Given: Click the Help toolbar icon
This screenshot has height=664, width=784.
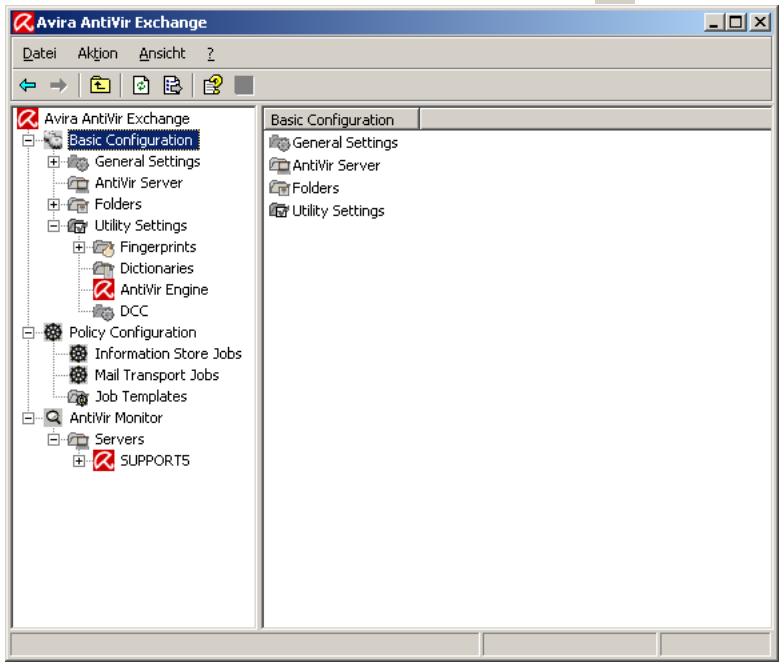Looking at the screenshot, I should [x=213, y=85].
